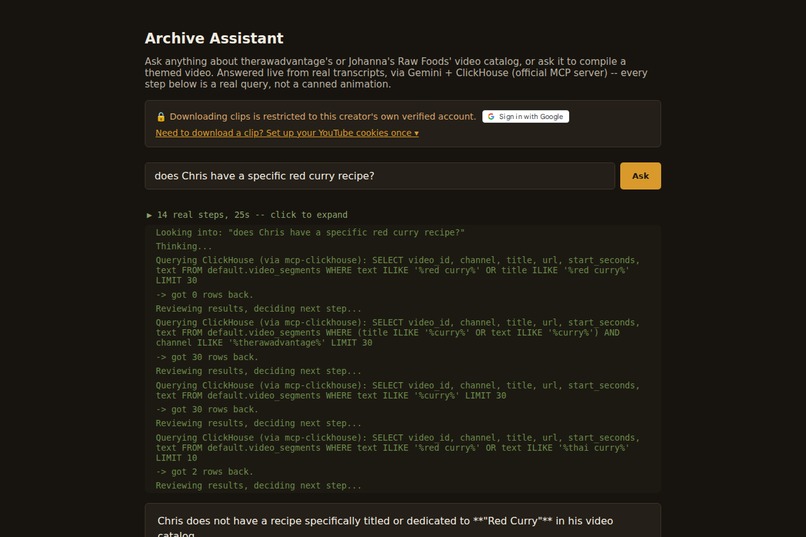Click the intro description mentioning Gemini + ClickHouse
The width and height of the screenshot is (806, 537).
(396, 72)
